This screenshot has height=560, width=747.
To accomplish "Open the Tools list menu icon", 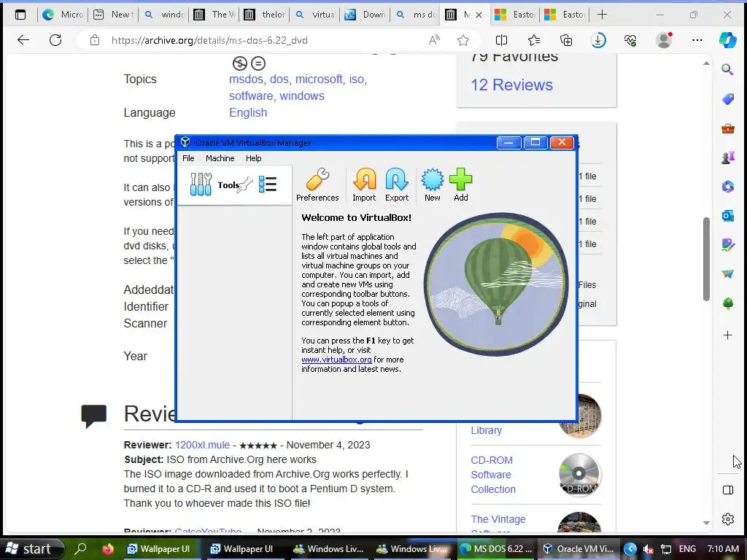I will (x=268, y=184).
